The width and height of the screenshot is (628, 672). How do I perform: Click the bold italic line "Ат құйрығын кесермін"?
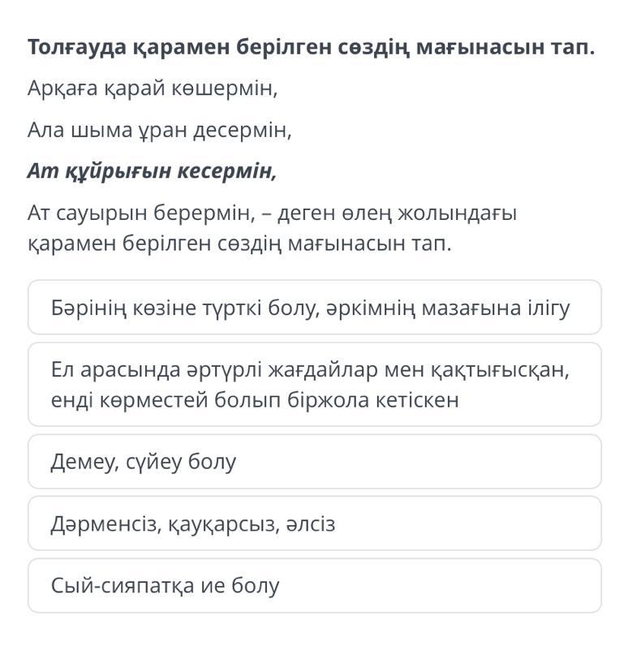point(152,171)
